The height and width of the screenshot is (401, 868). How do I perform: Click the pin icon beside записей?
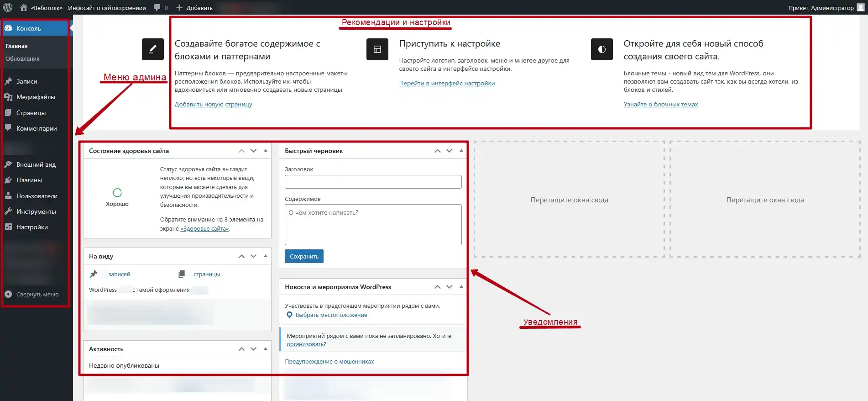pos(94,274)
